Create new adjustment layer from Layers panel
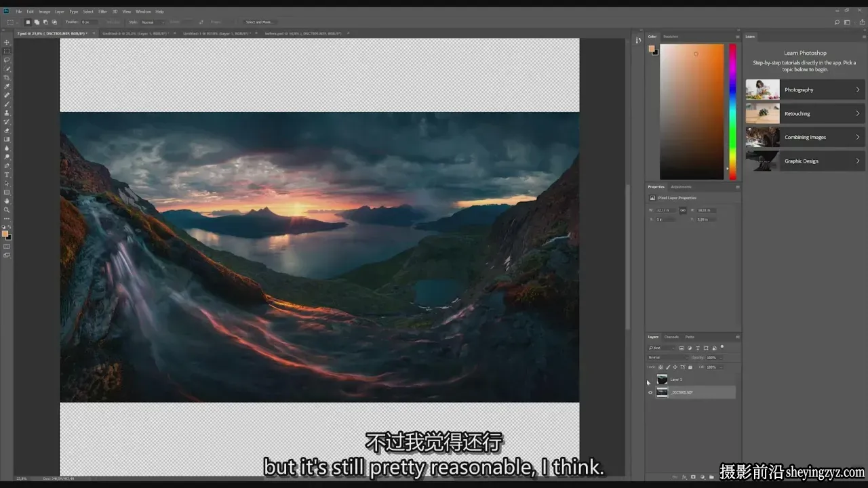Screen dimensions: 868x488 click(x=703, y=477)
